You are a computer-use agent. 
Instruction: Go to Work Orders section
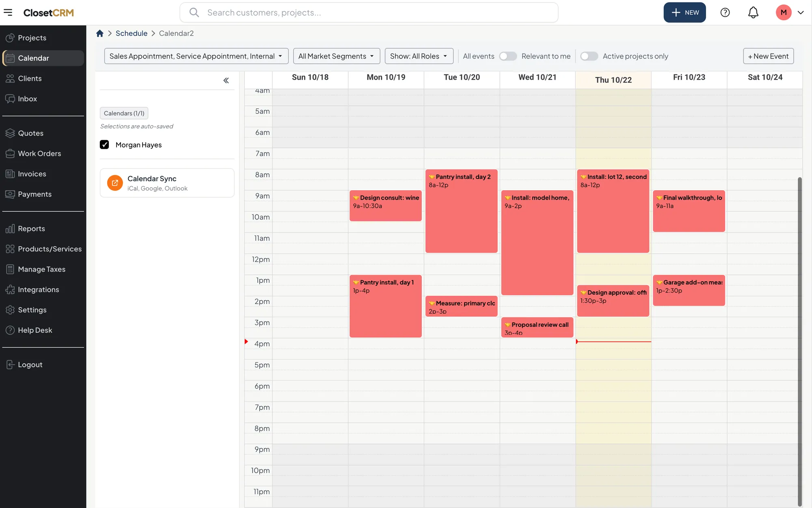pos(43,154)
